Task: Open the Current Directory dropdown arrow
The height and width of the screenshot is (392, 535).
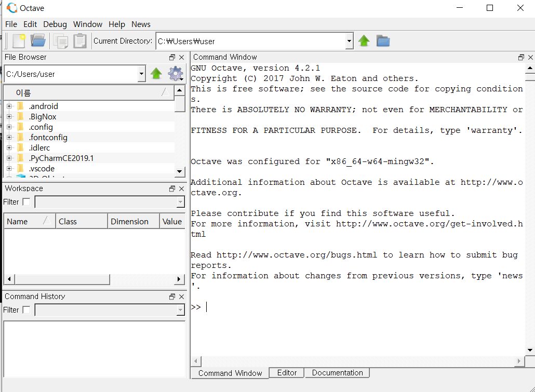Action: click(349, 42)
